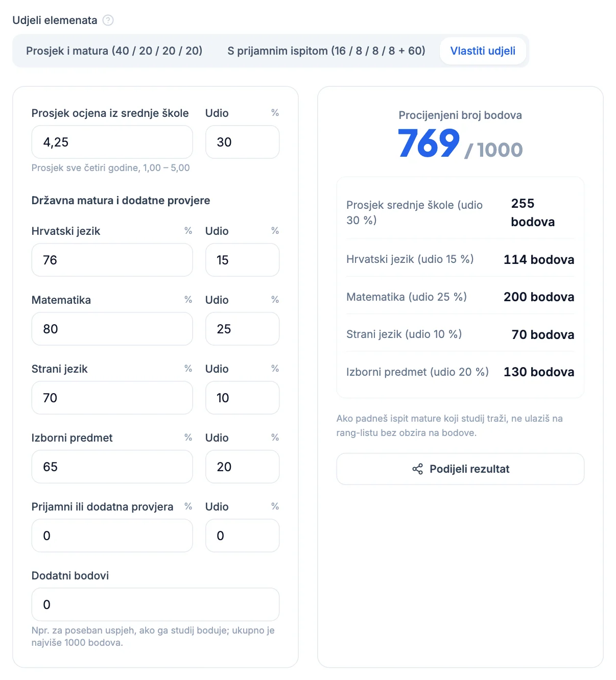
Task: Click the Izborni predmet score field
Action: (x=112, y=467)
